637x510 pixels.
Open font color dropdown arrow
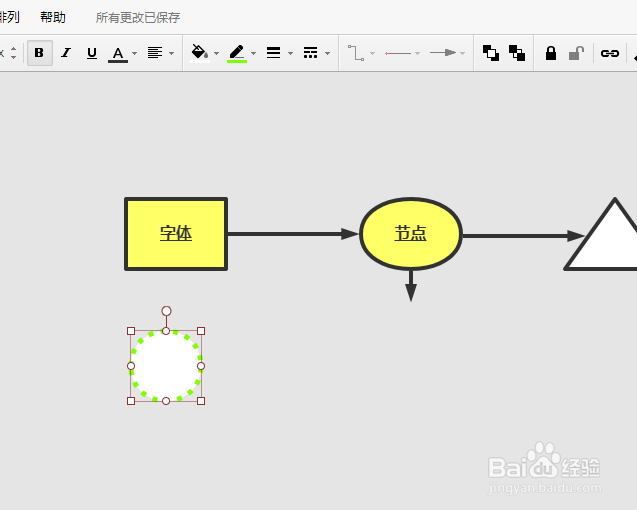(x=134, y=53)
